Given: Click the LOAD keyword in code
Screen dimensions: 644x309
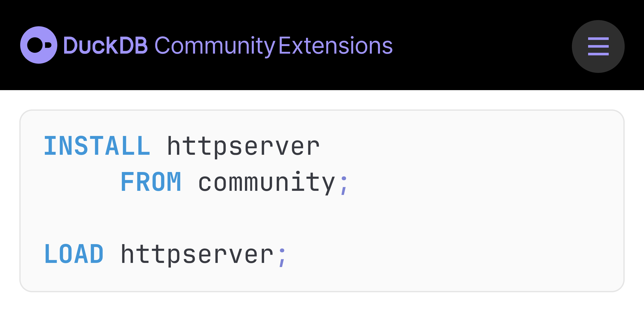Looking at the screenshot, I should 74,254.
